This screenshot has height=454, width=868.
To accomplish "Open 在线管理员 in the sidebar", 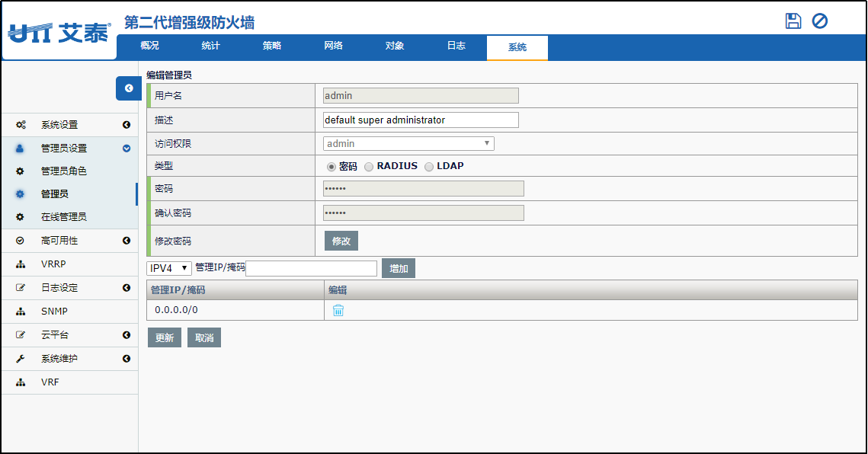I will 64,216.
